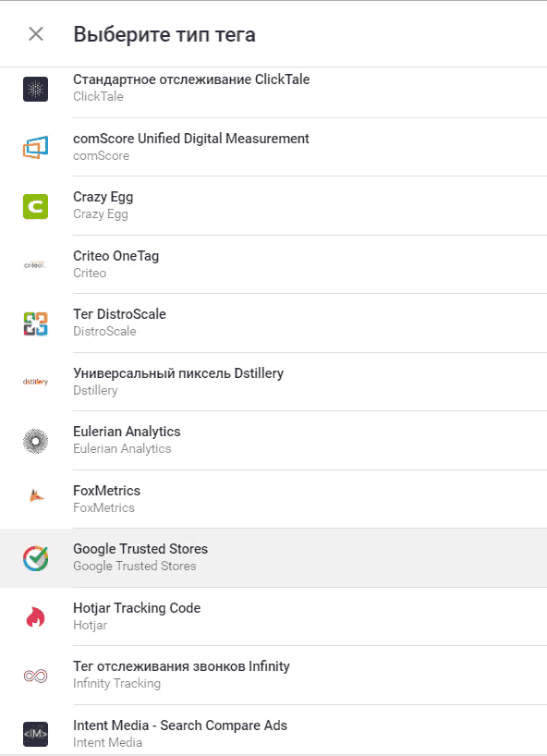Click the green Crazy Egg icon
Image resolution: width=547 pixels, height=756 pixels.
click(36, 207)
